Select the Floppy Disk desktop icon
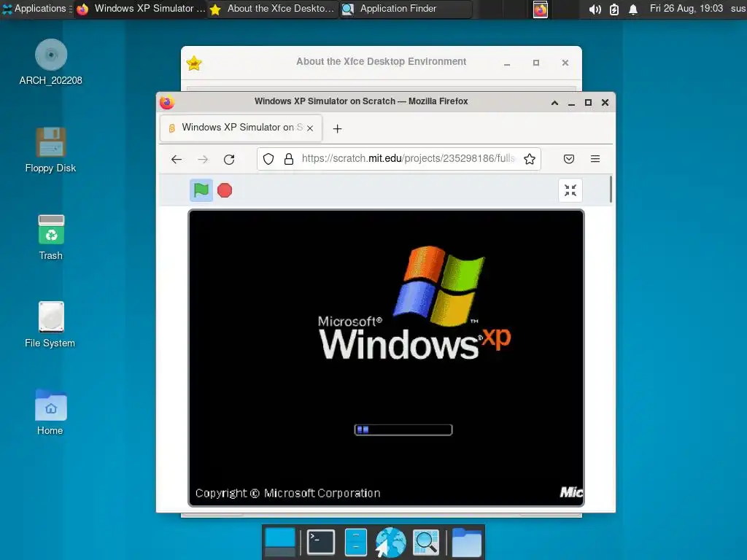The image size is (747, 560). (50, 150)
